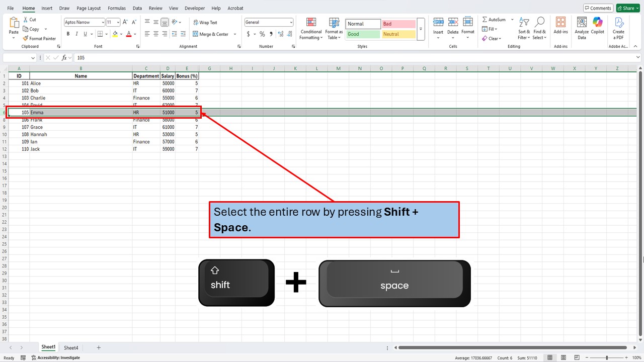Switch to the Formulas ribbon tab

(116, 8)
